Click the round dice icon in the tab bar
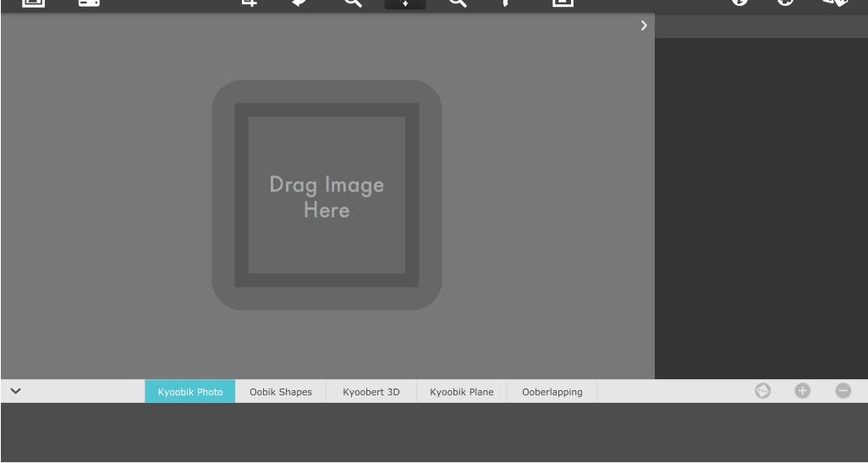The image size is (868, 463). tap(763, 391)
